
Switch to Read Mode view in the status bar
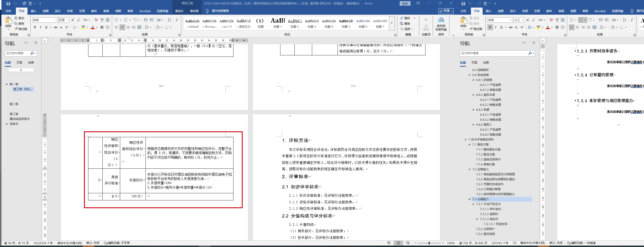389,243
